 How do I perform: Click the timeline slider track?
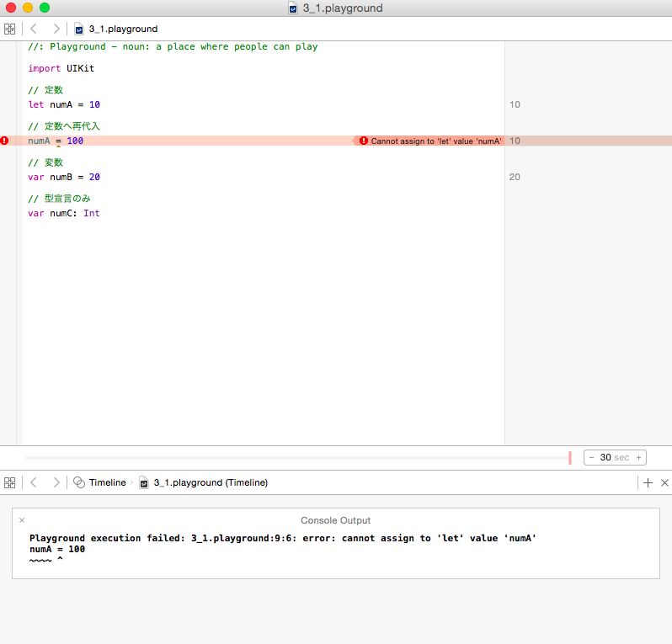coord(296,458)
